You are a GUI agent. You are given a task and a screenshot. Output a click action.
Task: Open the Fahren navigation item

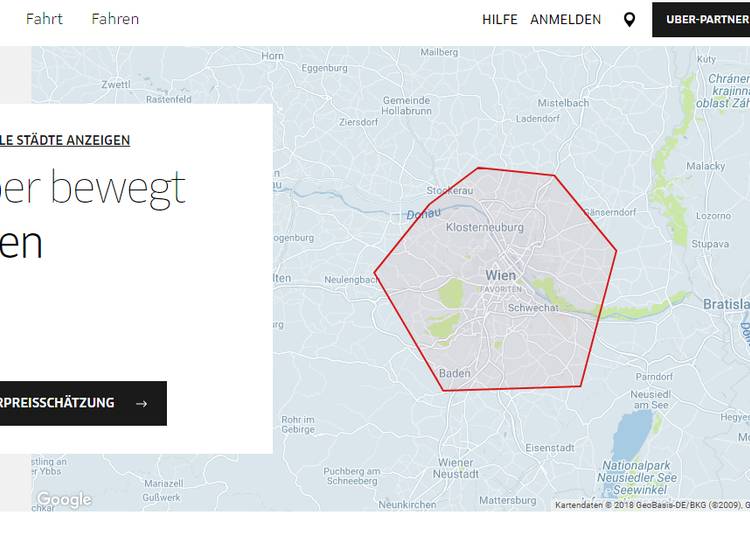click(115, 19)
